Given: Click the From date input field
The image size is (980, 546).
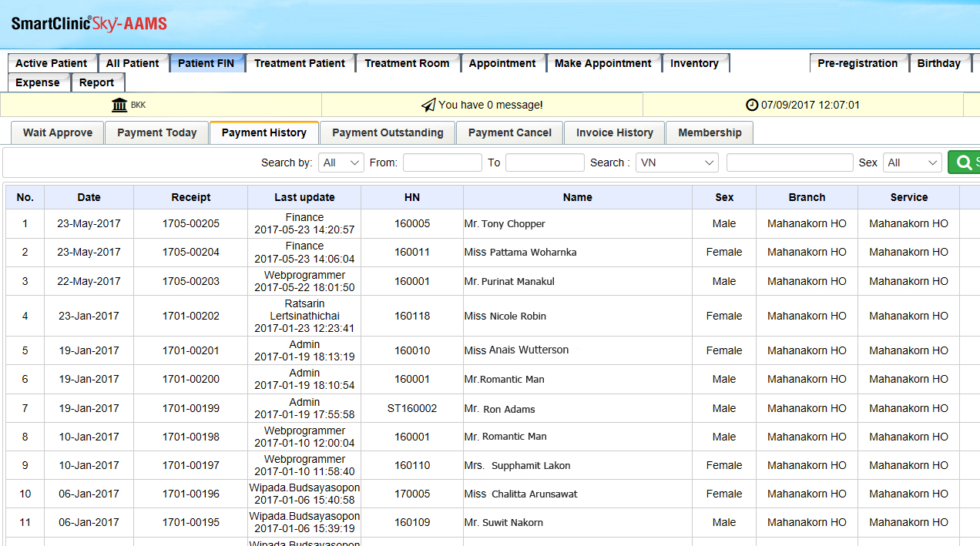Looking at the screenshot, I should 442,162.
